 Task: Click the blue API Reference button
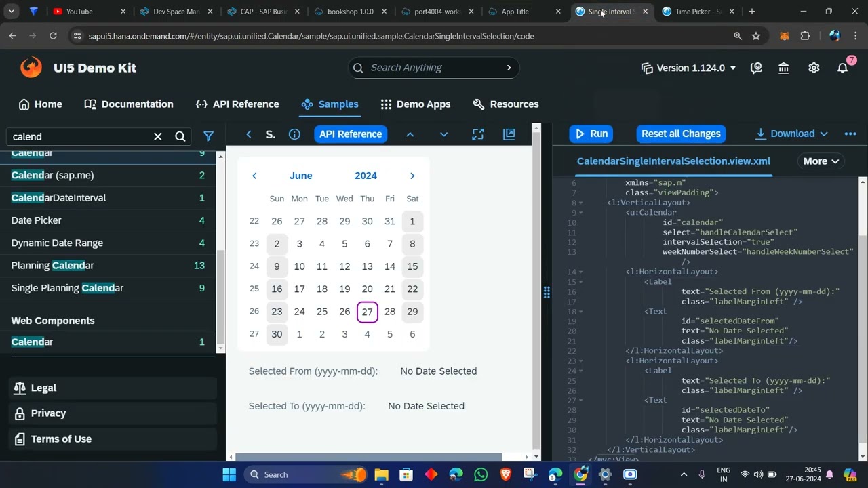(x=351, y=134)
